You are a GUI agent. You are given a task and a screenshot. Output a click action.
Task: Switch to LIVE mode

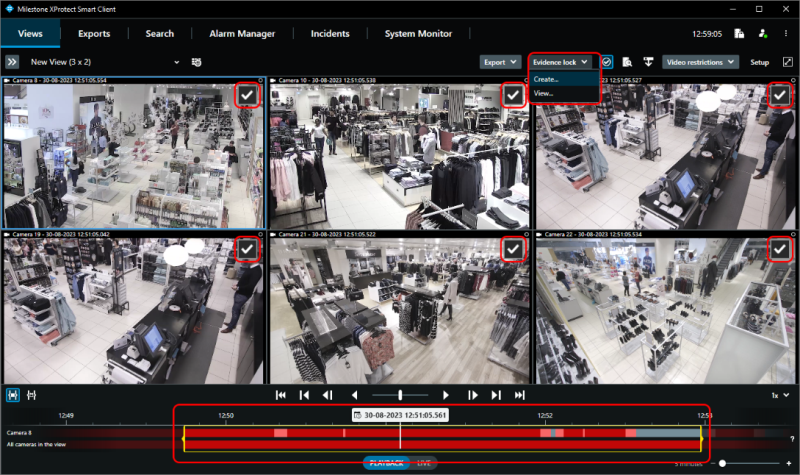coord(425,463)
